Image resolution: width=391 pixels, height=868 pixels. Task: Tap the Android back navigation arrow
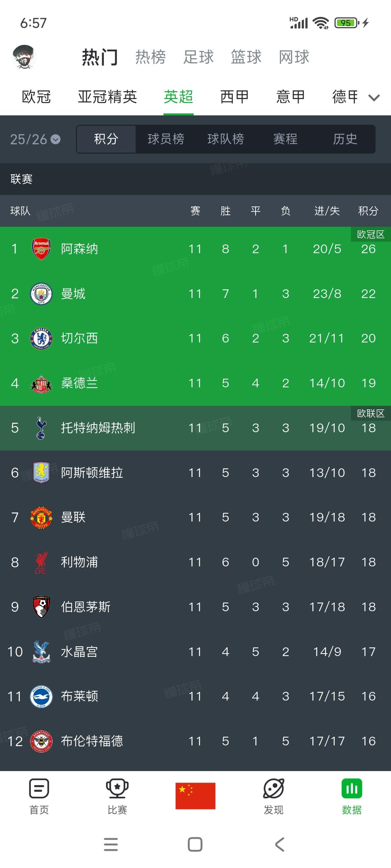279,844
